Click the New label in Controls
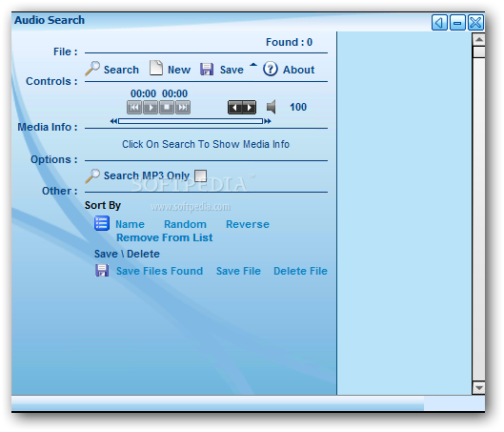 [x=179, y=70]
